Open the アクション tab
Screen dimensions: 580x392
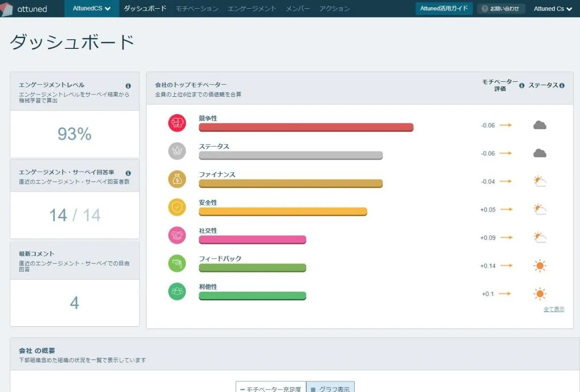pyautogui.click(x=334, y=8)
